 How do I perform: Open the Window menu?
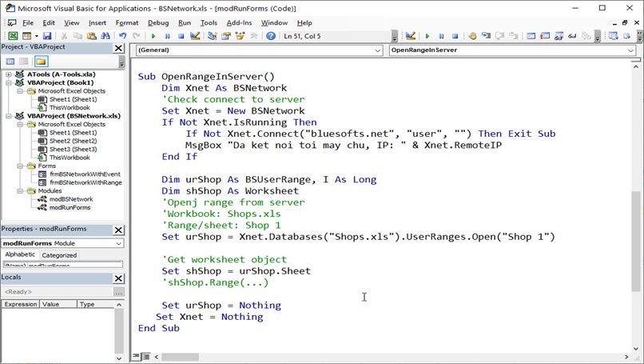pos(274,23)
